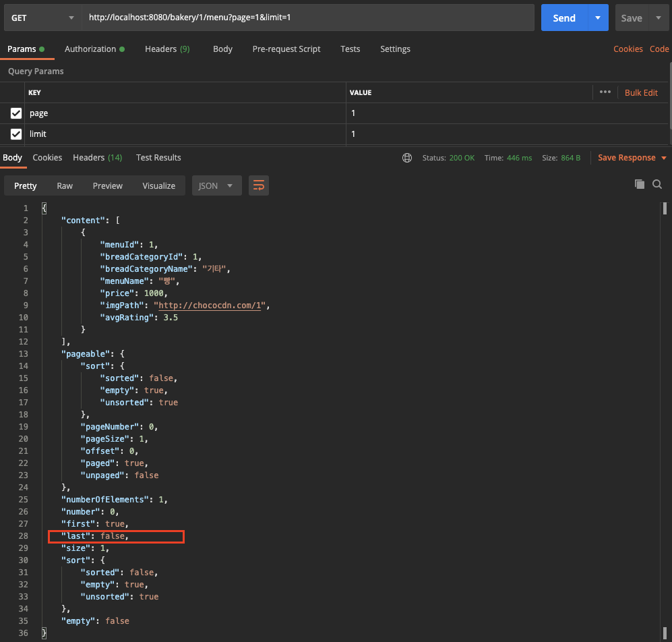The width and height of the screenshot is (672, 642).
Task: Click the 446 ms time value
Action: [x=519, y=158]
